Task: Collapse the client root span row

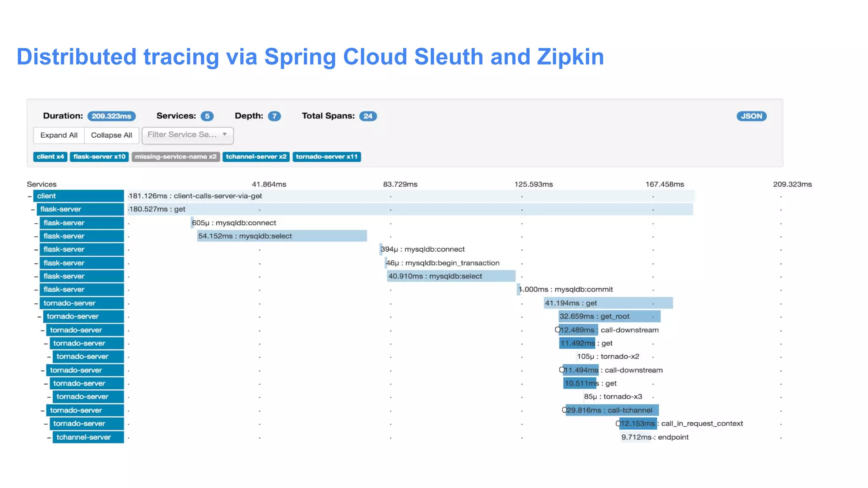Action: tap(30, 196)
